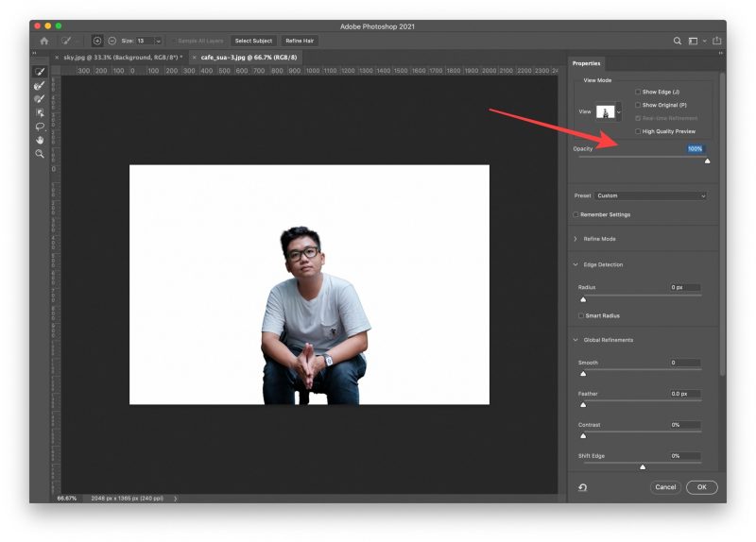
Task: Select the Object Selection tool
Action: 40,113
